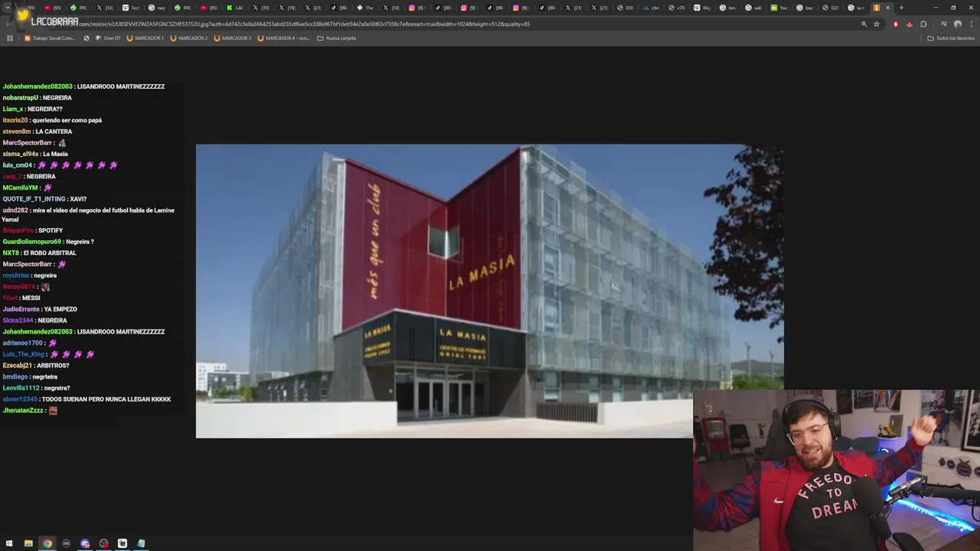Open the apps grid on bookmarks bar
The image size is (980, 551).
(x=10, y=38)
